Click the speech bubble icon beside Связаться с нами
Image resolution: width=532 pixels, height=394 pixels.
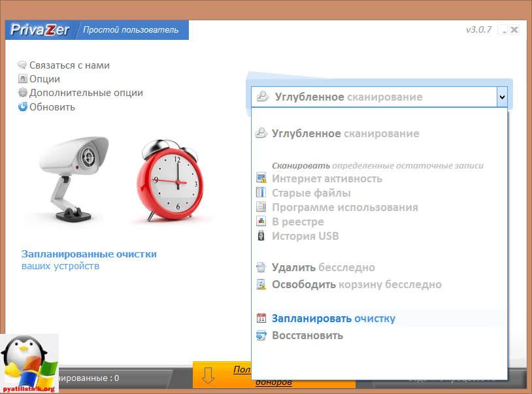click(22, 65)
